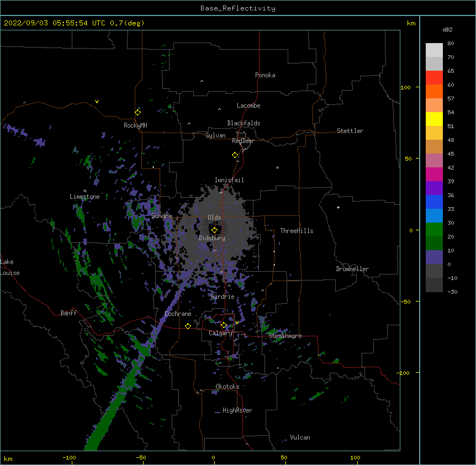Click the RedDeer city label
This screenshot has width=476, height=465.
point(243,141)
